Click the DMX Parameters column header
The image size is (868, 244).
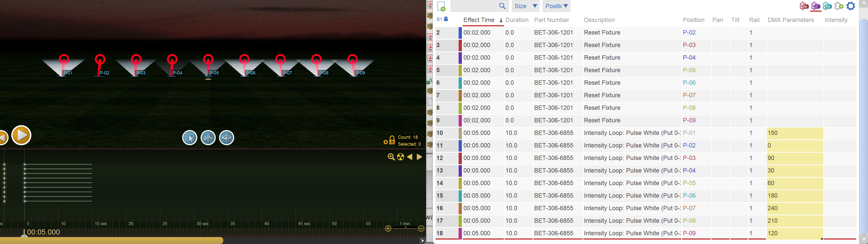[x=790, y=20]
